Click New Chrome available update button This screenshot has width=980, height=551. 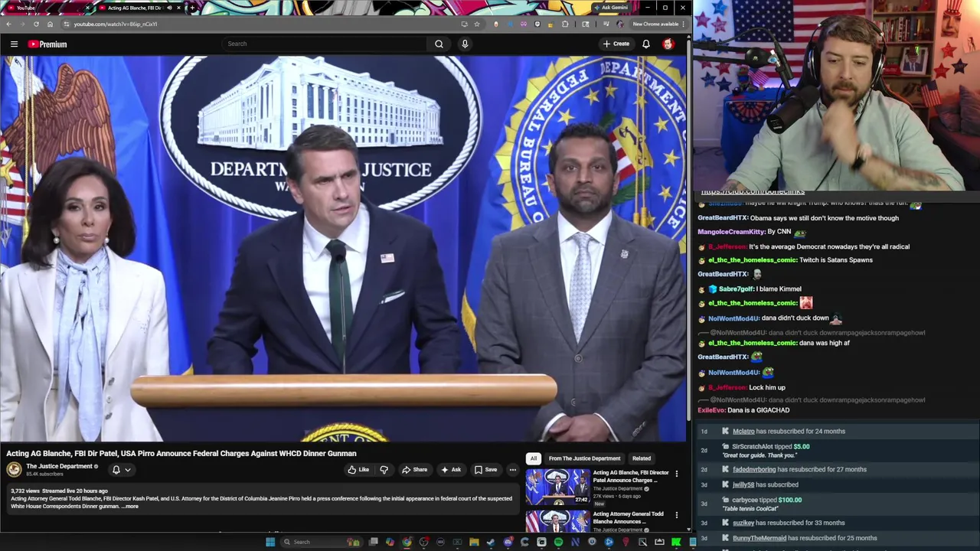656,24
